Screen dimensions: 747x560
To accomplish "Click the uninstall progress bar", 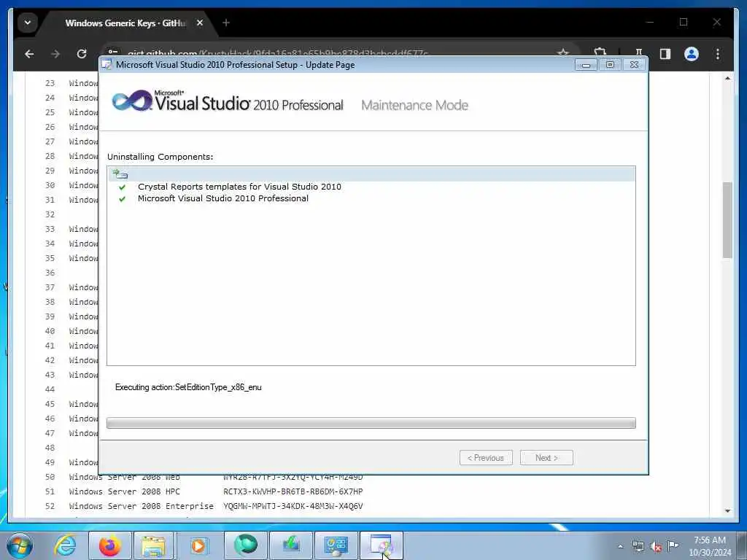I will pyautogui.click(x=371, y=423).
